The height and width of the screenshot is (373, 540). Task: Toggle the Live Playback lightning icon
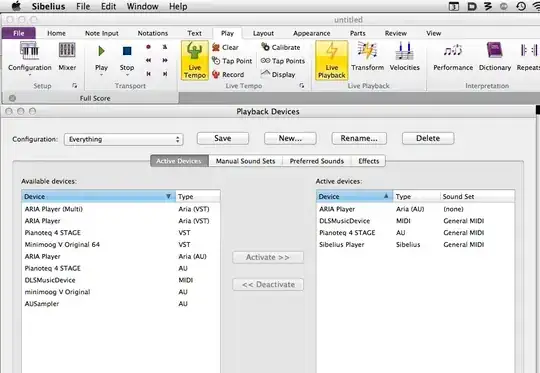click(332, 51)
